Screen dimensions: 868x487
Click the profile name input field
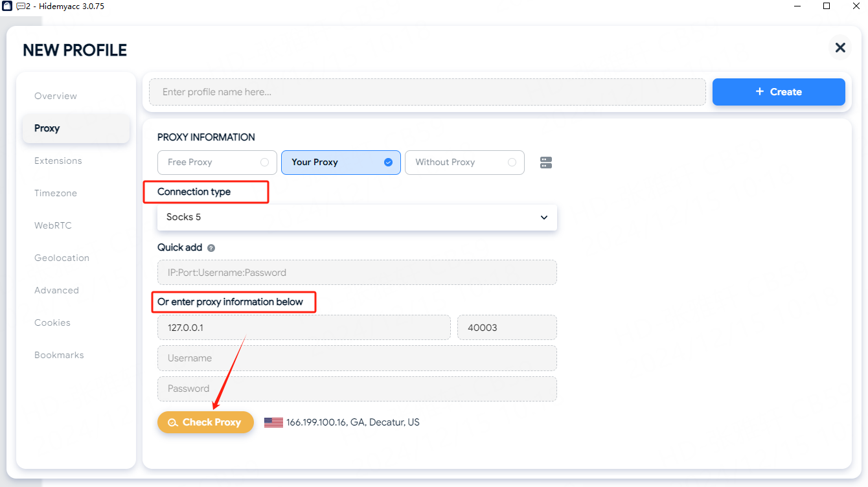point(427,92)
